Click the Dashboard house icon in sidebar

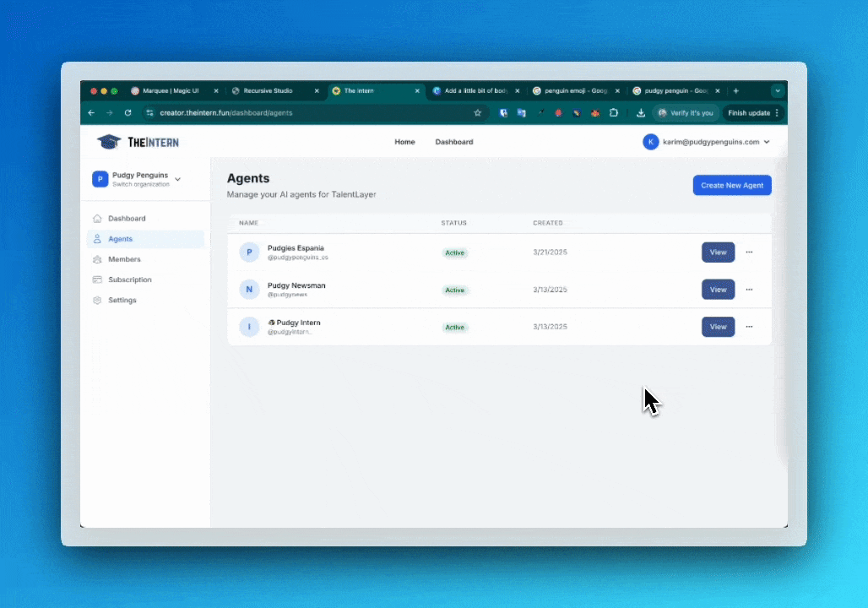tap(97, 218)
